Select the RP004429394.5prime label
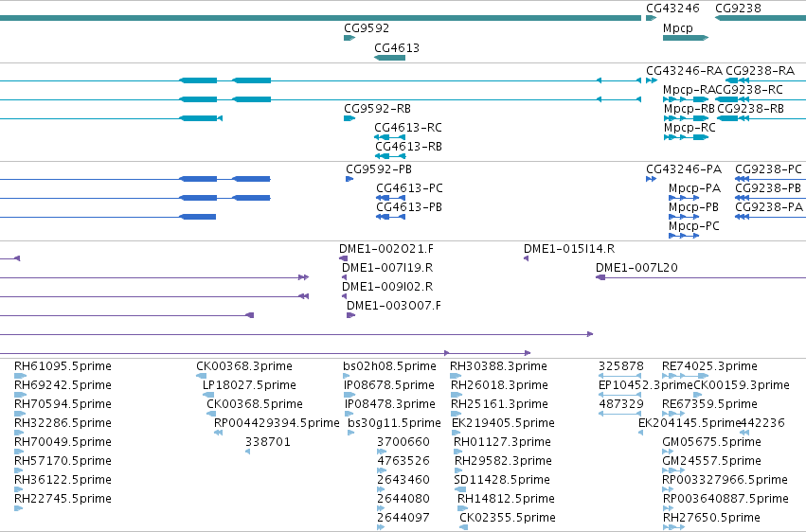The image size is (806, 532). point(277,423)
